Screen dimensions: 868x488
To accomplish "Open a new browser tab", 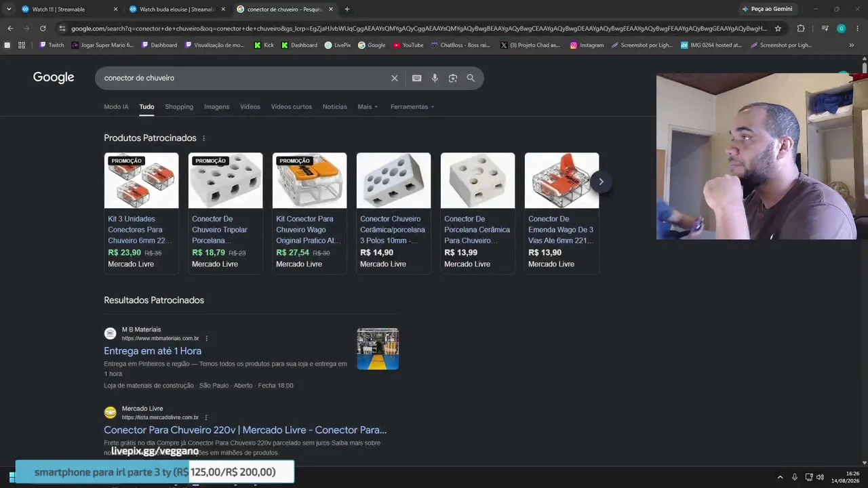I will tap(347, 9).
